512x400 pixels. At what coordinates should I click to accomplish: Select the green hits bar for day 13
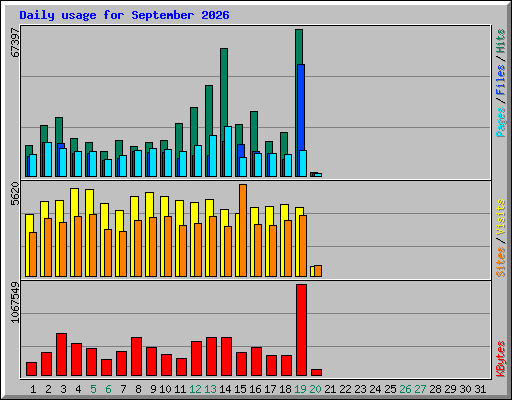tap(209, 110)
